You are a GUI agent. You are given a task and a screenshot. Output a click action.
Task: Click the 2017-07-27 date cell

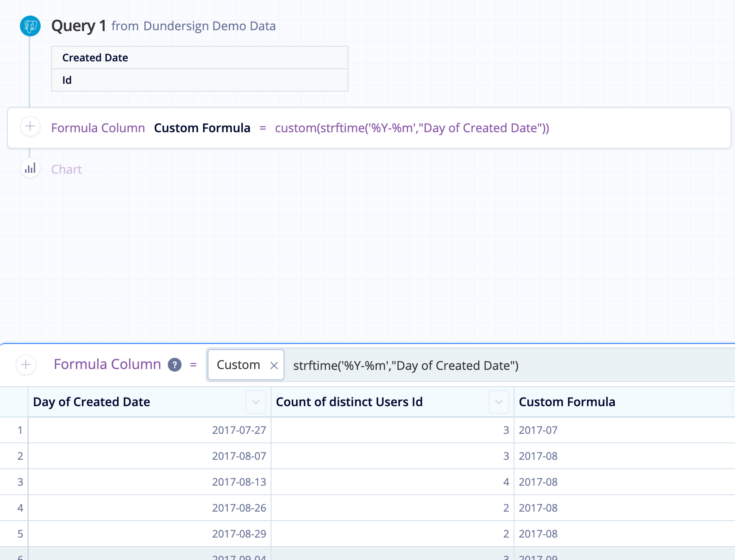150,430
